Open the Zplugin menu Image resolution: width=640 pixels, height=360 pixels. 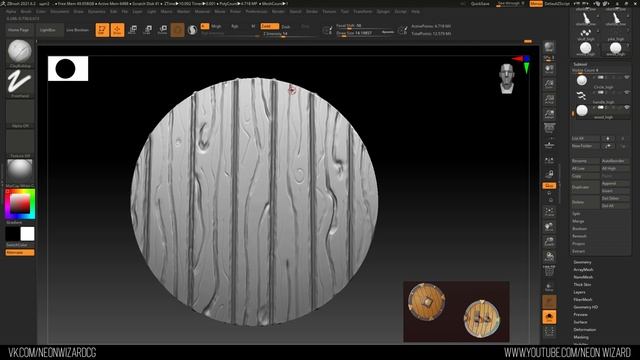click(383, 11)
